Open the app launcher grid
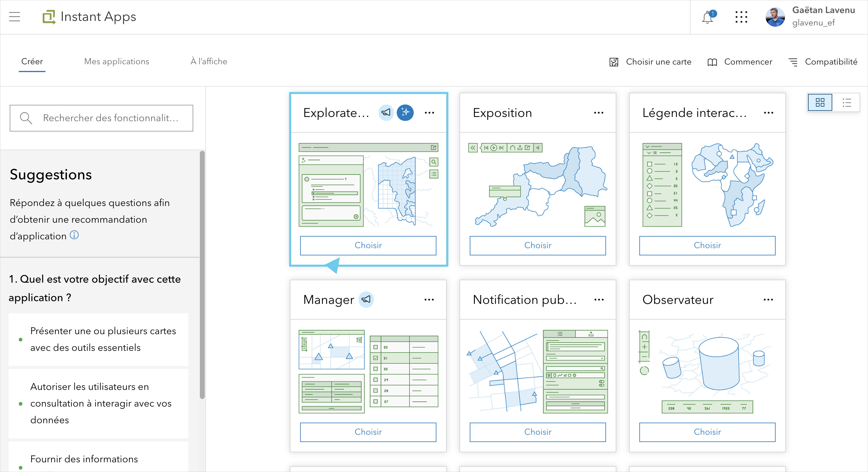The image size is (868, 472). pos(741,17)
